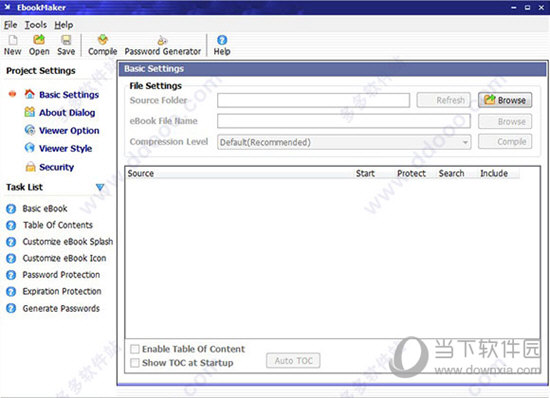This screenshot has height=398, width=550.
Task: Click the eBook File Name input field
Action: click(x=344, y=121)
